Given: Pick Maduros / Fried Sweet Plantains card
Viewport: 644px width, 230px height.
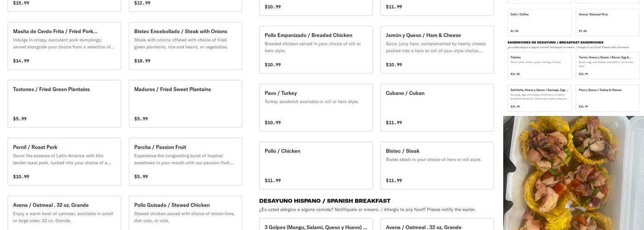Looking at the screenshot, I should point(185,104).
